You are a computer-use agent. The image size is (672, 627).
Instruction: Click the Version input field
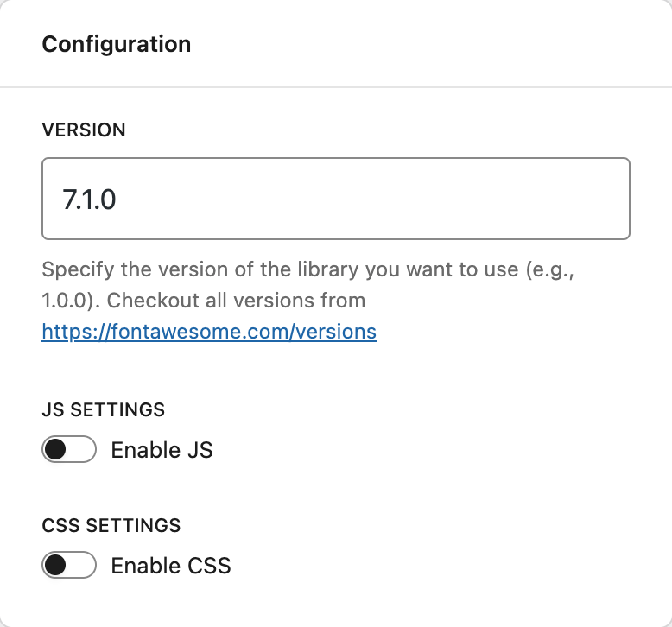[335, 199]
